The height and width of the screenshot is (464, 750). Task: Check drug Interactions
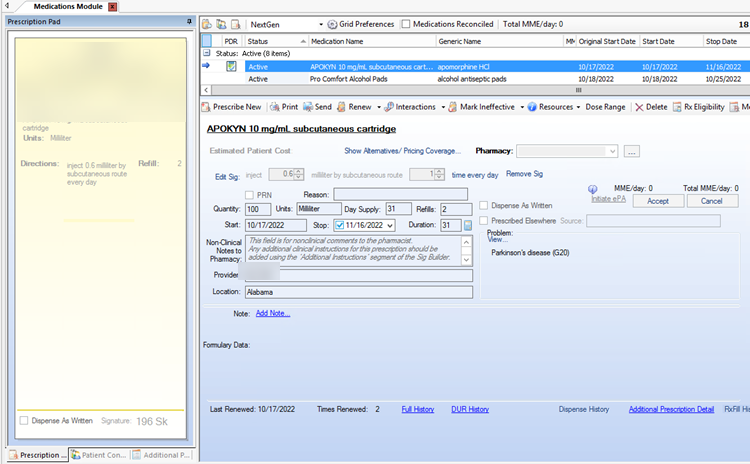click(x=410, y=107)
